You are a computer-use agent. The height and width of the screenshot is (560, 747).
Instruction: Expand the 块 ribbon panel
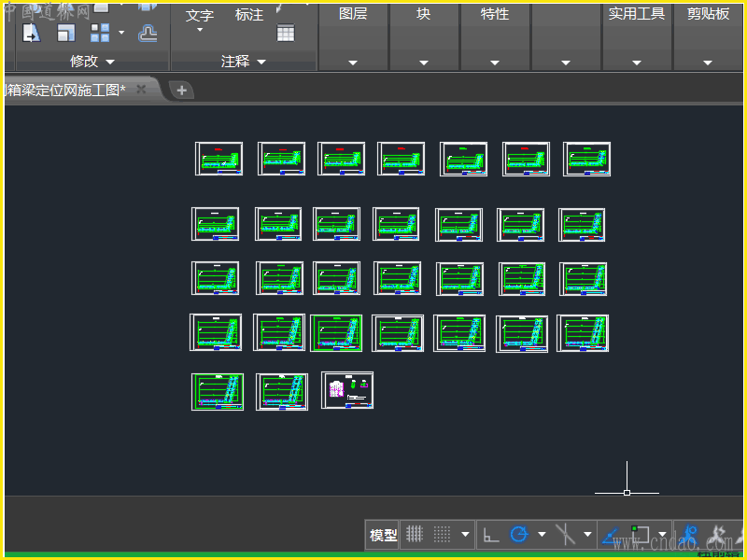pos(424,63)
